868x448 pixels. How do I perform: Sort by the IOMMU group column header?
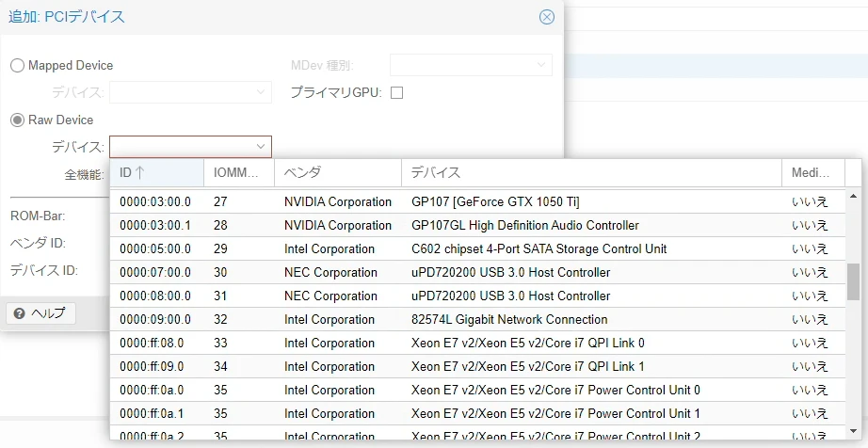tap(239, 172)
